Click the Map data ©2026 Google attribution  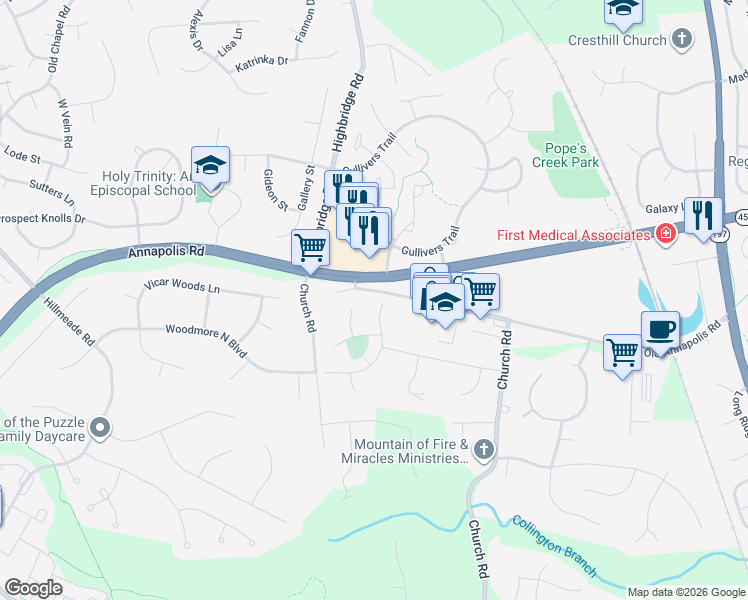click(686, 593)
